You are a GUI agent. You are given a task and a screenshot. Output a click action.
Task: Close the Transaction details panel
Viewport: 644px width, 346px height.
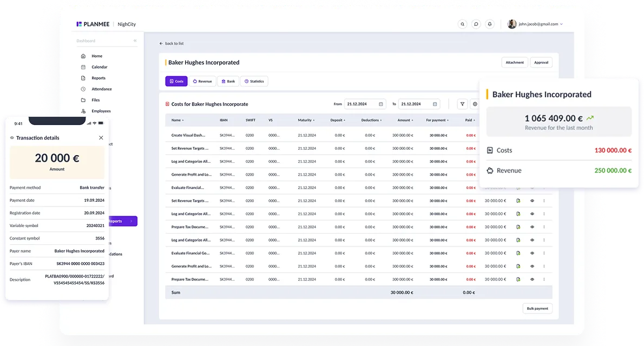pyautogui.click(x=101, y=138)
